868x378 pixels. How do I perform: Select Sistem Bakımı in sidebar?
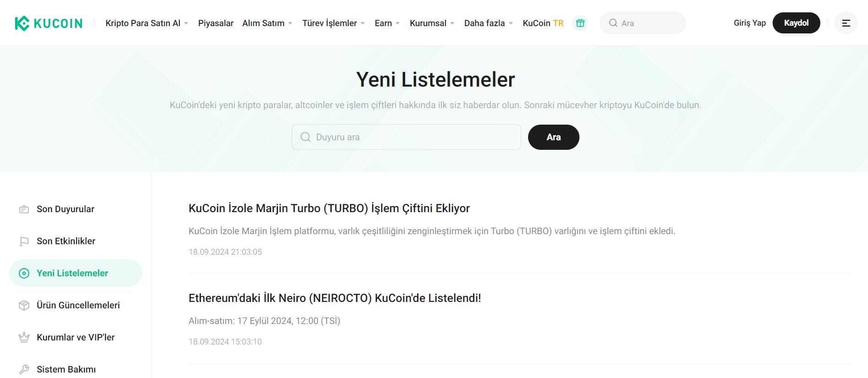pyautogui.click(x=76, y=369)
